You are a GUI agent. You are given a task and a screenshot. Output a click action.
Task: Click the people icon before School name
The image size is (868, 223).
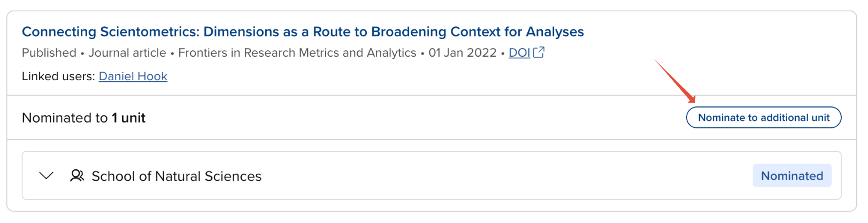point(77,176)
